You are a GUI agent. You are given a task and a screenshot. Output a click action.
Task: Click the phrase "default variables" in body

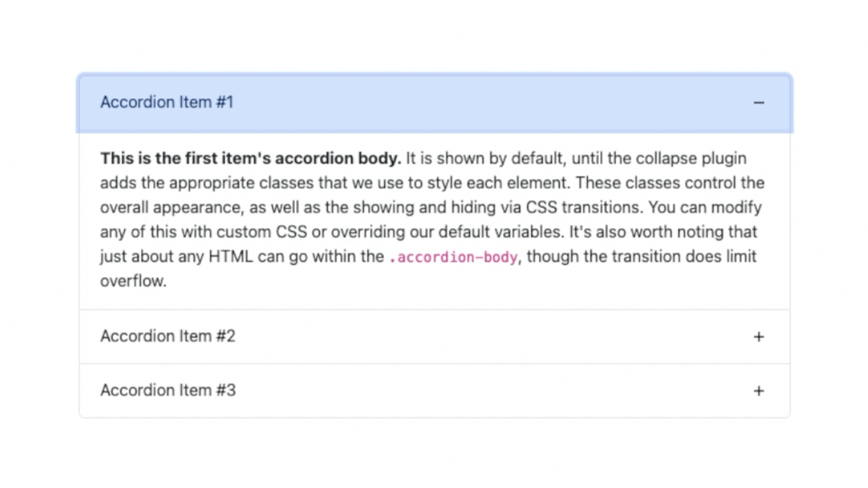click(x=500, y=232)
